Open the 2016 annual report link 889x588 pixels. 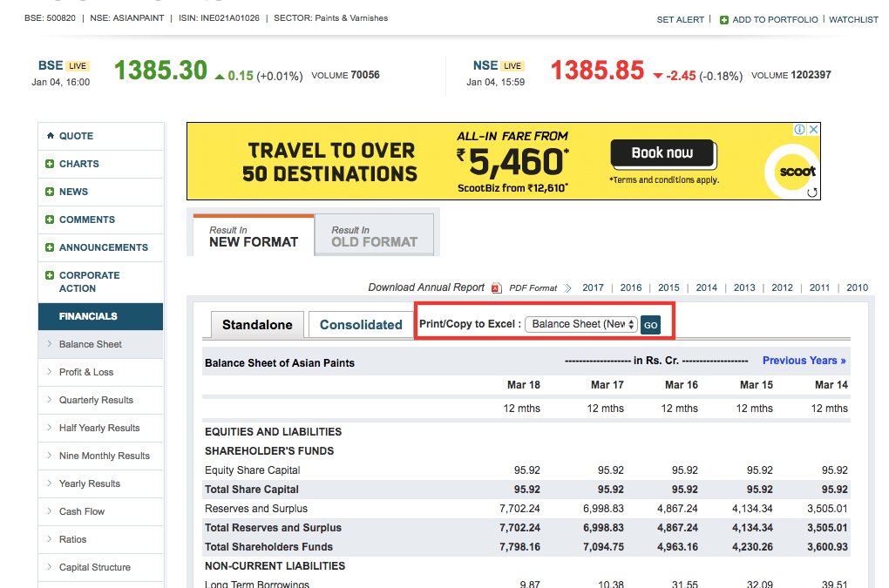[x=631, y=287]
